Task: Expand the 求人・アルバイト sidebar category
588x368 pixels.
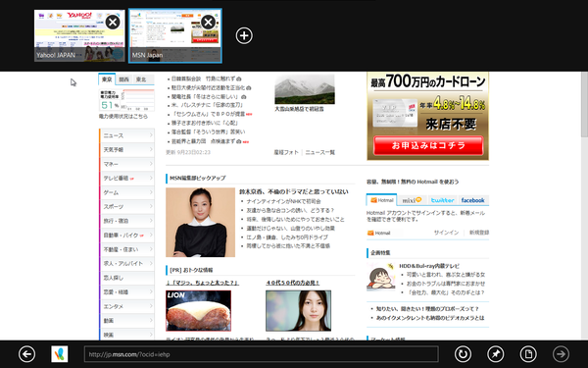Action: click(127, 264)
